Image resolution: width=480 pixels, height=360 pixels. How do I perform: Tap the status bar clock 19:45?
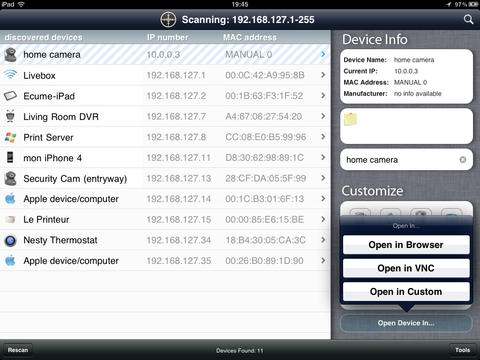click(x=240, y=4)
